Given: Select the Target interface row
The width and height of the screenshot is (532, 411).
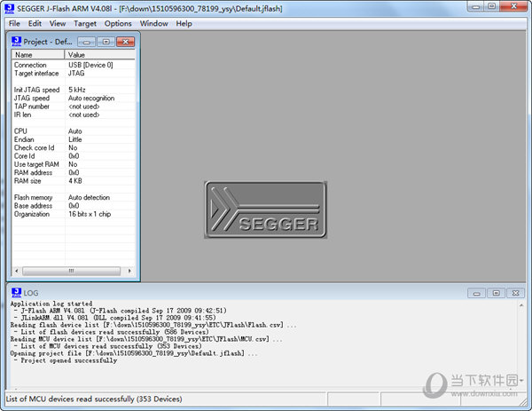Looking at the screenshot, I should click(x=74, y=74).
